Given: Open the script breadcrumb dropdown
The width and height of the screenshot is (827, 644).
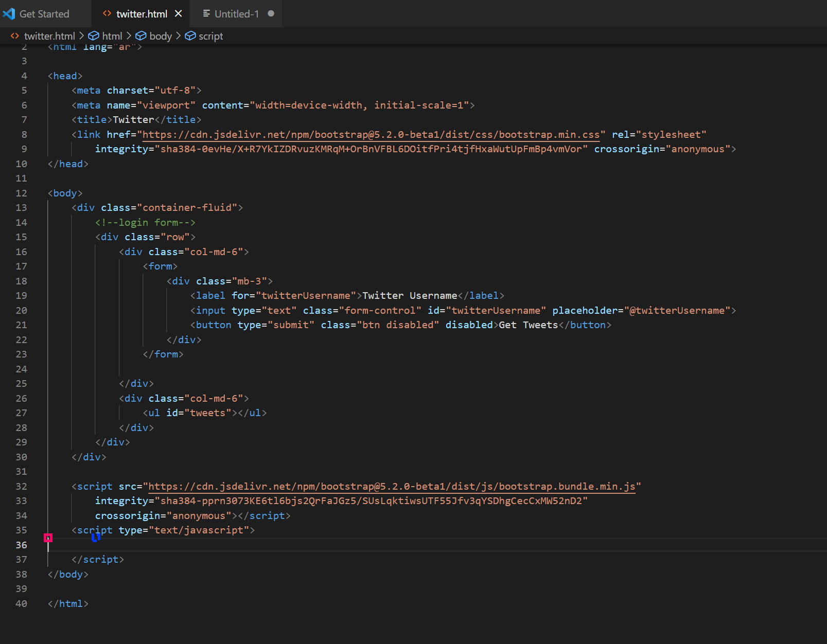Looking at the screenshot, I should tap(211, 36).
